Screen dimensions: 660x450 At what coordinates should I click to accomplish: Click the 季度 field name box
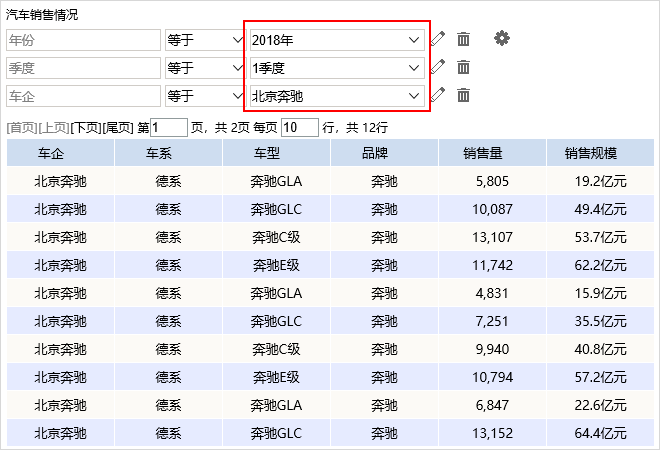83,68
